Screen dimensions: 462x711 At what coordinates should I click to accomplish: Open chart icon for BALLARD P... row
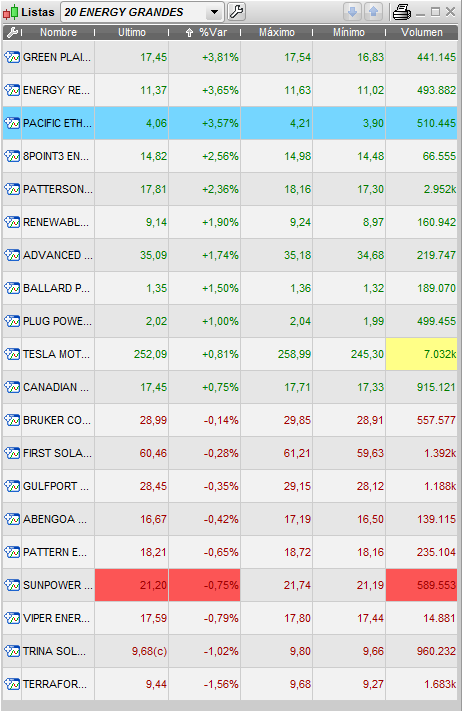click(12, 288)
